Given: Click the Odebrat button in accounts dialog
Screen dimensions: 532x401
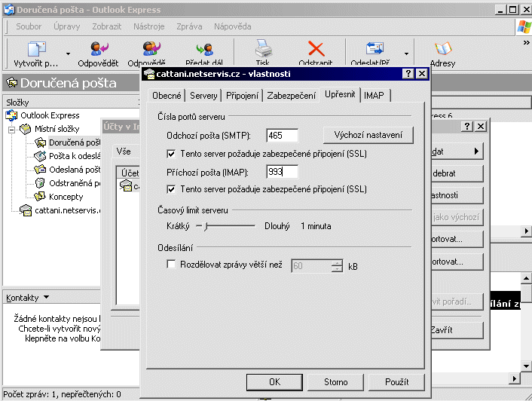Looking at the screenshot, I should [457, 173].
